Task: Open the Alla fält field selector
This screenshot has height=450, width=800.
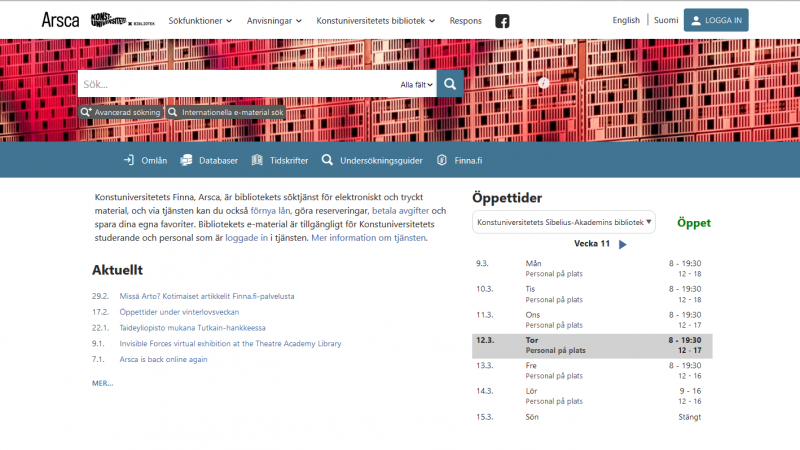Action: click(416, 85)
